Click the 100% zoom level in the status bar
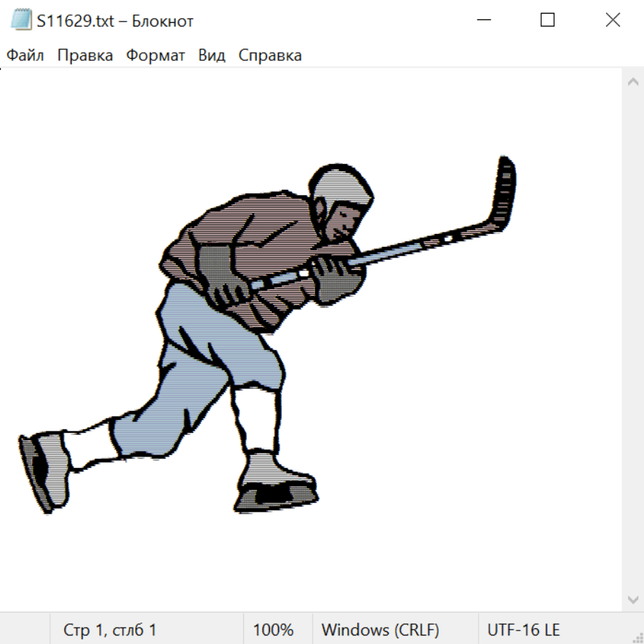Viewport: 644px width, 644px height. pos(273,630)
